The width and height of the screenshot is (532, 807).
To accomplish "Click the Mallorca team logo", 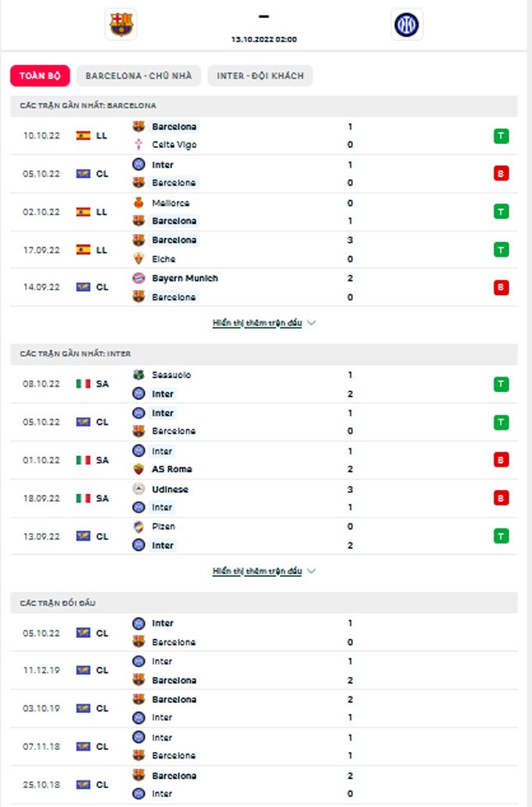I will pos(138,203).
